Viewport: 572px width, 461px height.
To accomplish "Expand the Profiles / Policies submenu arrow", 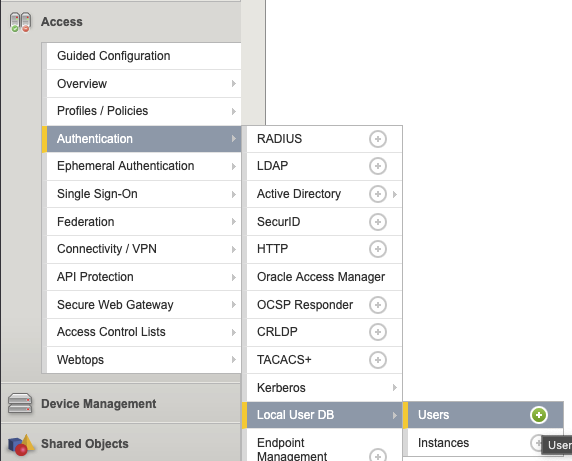I will 234,111.
